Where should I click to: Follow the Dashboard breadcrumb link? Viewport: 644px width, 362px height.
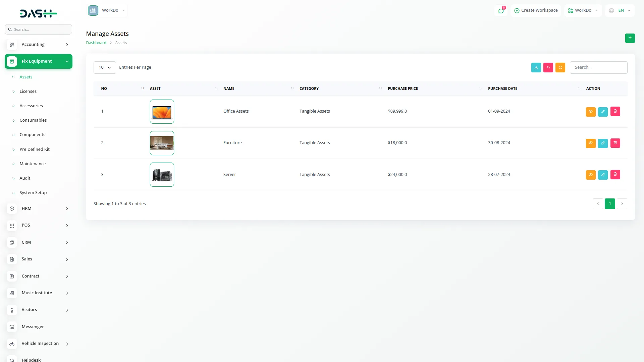click(x=96, y=43)
